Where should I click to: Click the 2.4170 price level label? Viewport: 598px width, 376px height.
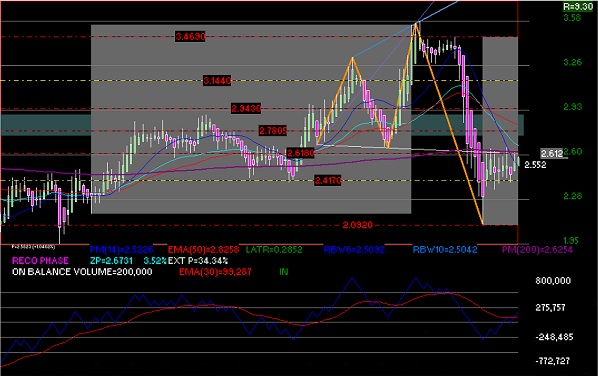[x=328, y=180]
